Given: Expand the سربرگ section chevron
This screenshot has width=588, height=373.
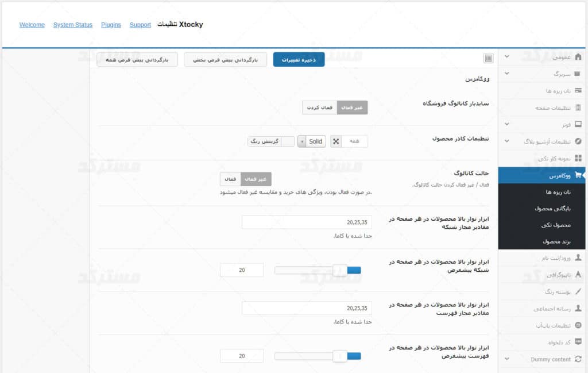Looking at the screenshot, I should pos(506,74).
